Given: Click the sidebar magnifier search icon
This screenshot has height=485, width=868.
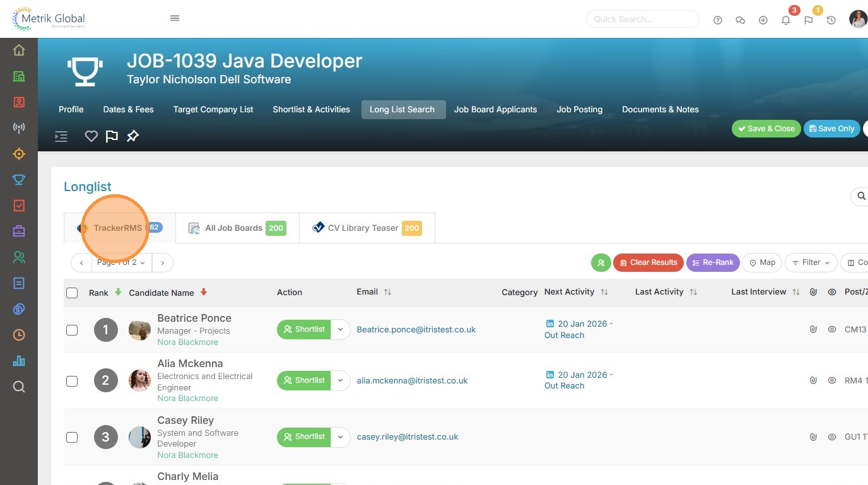Looking at the screenshot, I should [x=19, y=387].
